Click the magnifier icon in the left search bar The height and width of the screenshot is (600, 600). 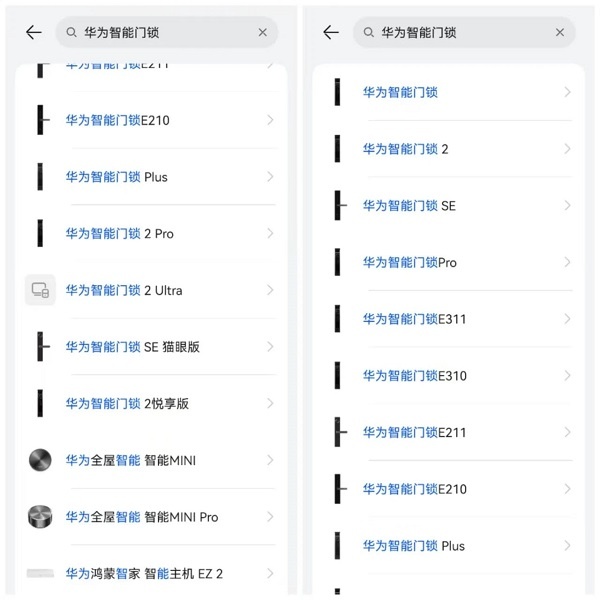pyautogui.click(x=72, y=33)
